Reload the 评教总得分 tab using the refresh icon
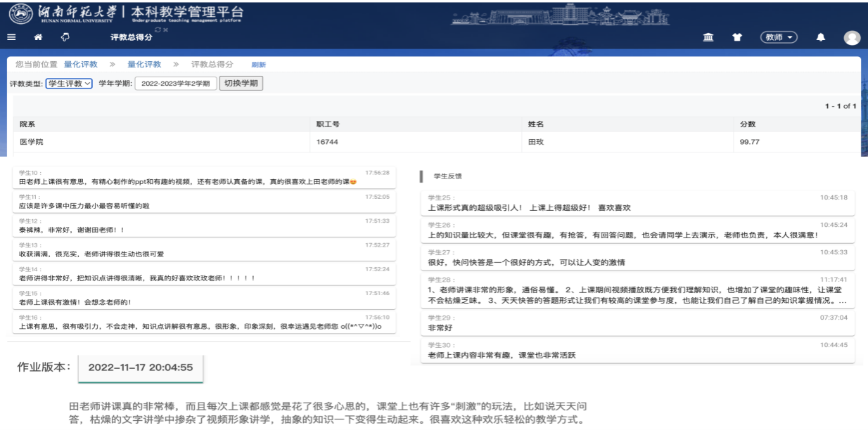The image size is (868, 430). (158, 30)
